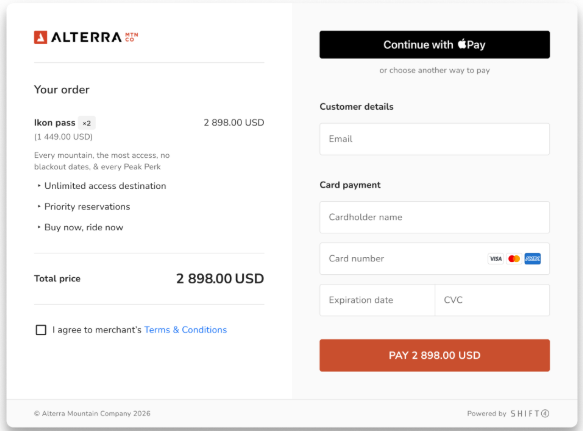This screenshot has height=431, width=583.
Task: Click the Alterra Mountain Company copyright text
Action: point(92,414)
